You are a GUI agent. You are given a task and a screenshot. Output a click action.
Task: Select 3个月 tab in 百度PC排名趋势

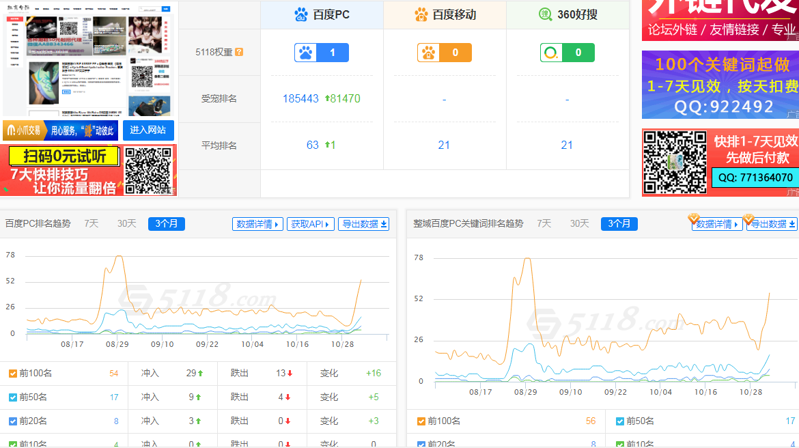coord(166,224)
